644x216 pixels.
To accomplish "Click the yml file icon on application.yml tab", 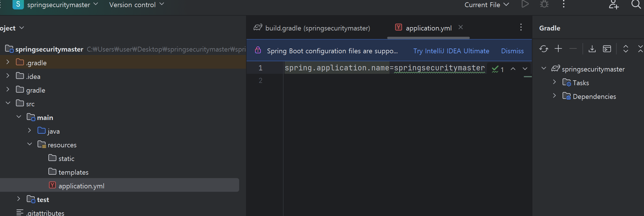I will click(x=399, y=27).
